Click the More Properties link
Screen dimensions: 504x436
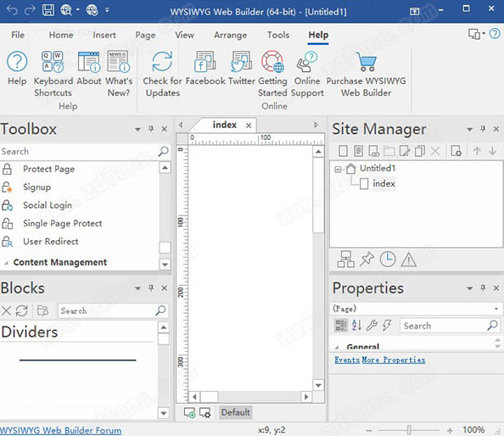pyautogui.click(x=394, y=360)
